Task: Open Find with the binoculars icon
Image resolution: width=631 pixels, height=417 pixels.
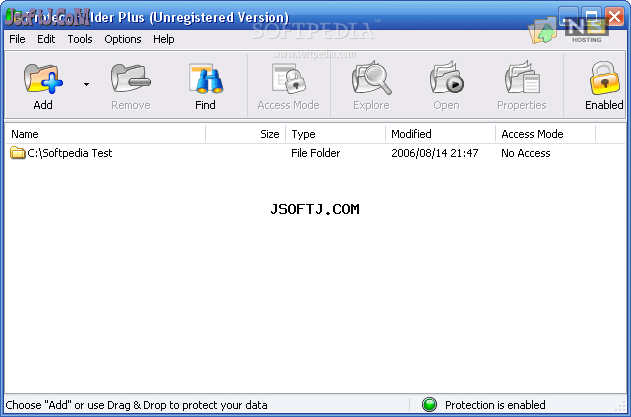Action: tap(206, 78)
